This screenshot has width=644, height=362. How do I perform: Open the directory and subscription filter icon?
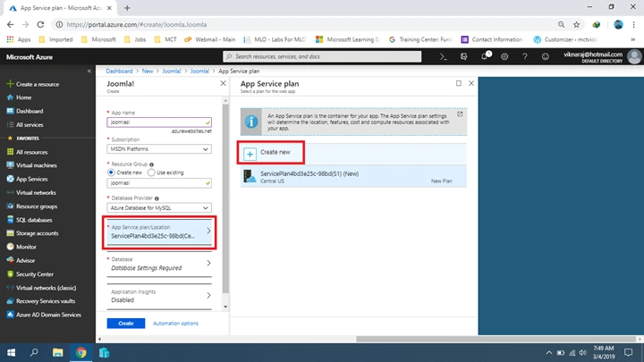pos(463,57)
